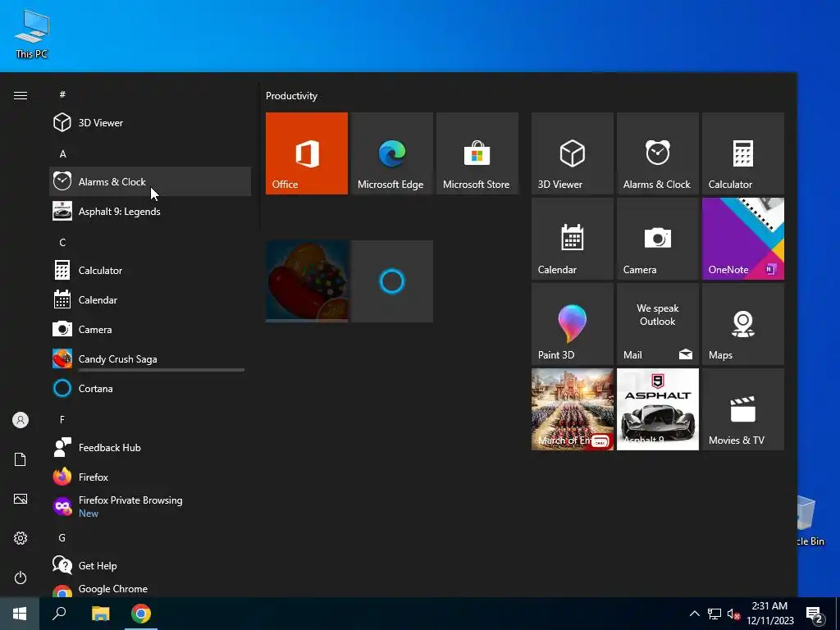Click the muted volume tray icon
Viewport: 840px width, 630px height.
coord(733,614)
